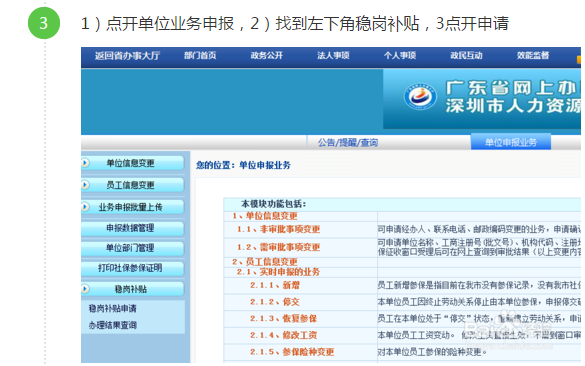Open the 办理结果查询 link
The height and width of the screenshot is (366, 585).
(112, 325)
